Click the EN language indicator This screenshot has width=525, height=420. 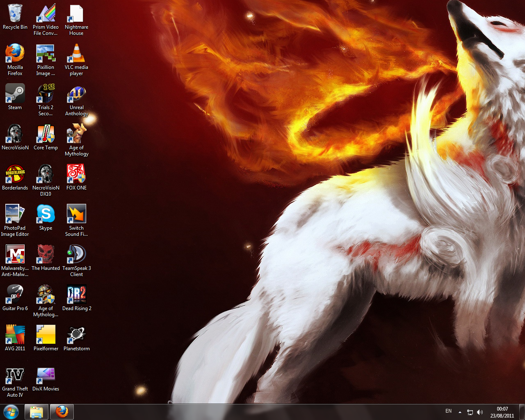(x=448, y=411)
